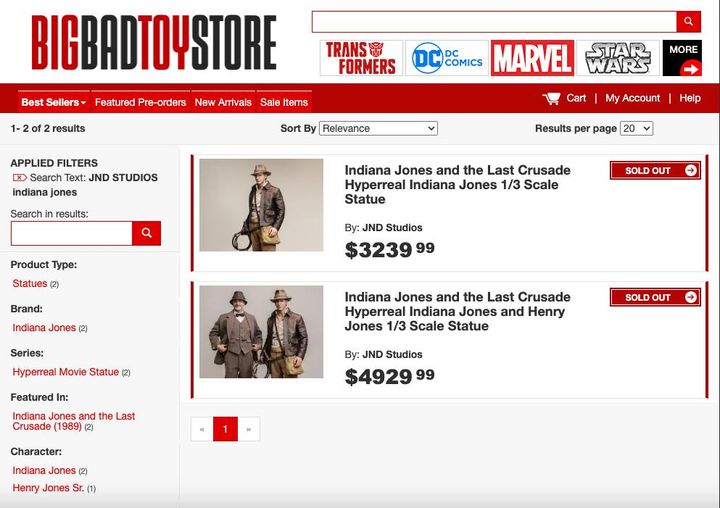
Task: Open the Sale Items menu item
Action: coord(284,102)
